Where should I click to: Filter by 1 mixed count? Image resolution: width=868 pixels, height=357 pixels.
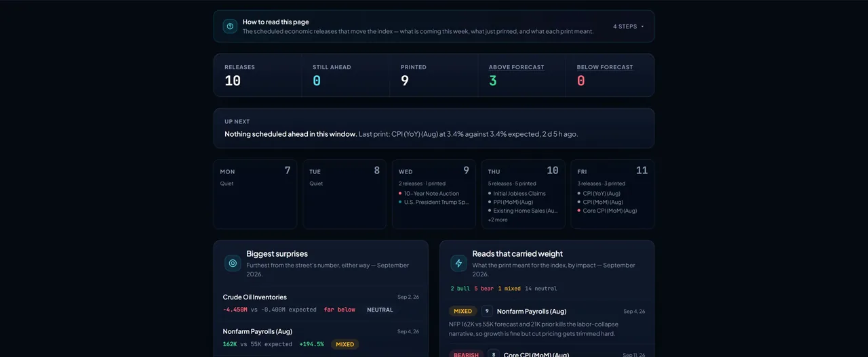tap(509, 289)
